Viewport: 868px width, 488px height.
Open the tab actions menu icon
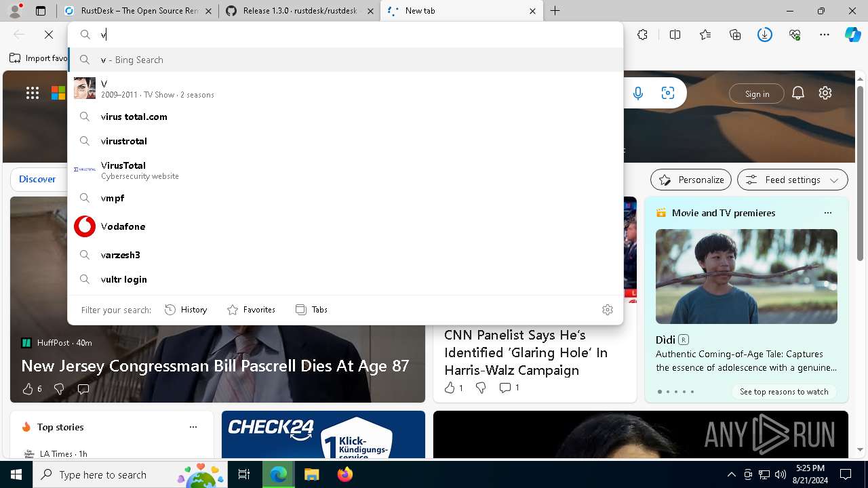coord(41,11)
